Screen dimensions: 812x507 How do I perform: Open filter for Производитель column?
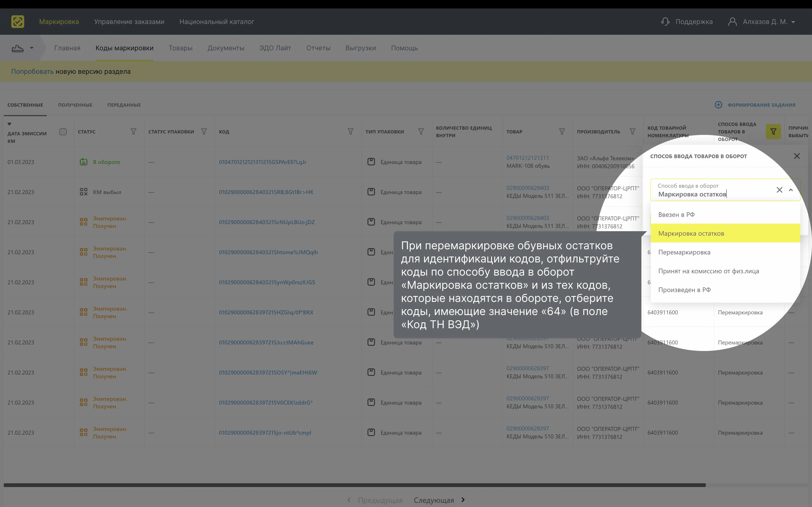tap(632, 131)
